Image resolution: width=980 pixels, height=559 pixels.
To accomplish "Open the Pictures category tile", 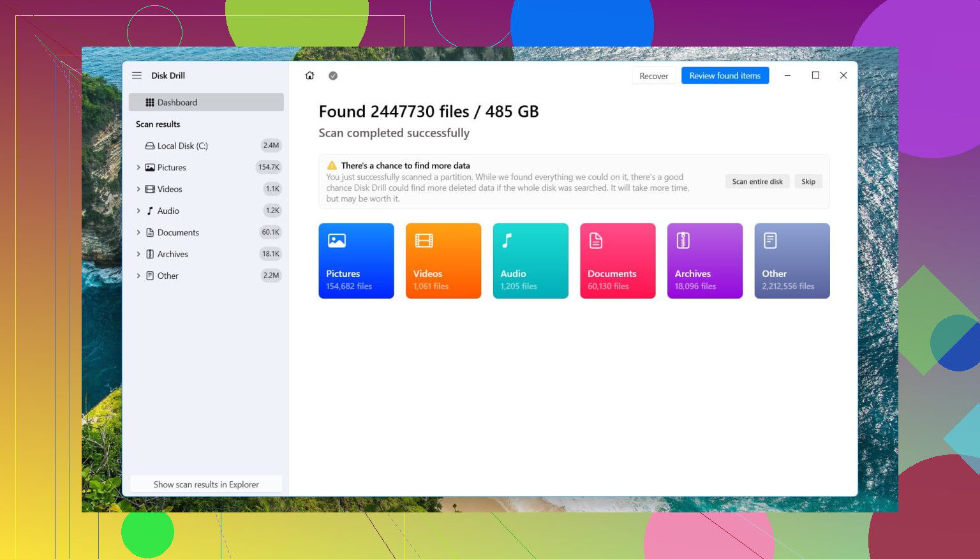I will (356, 261).
